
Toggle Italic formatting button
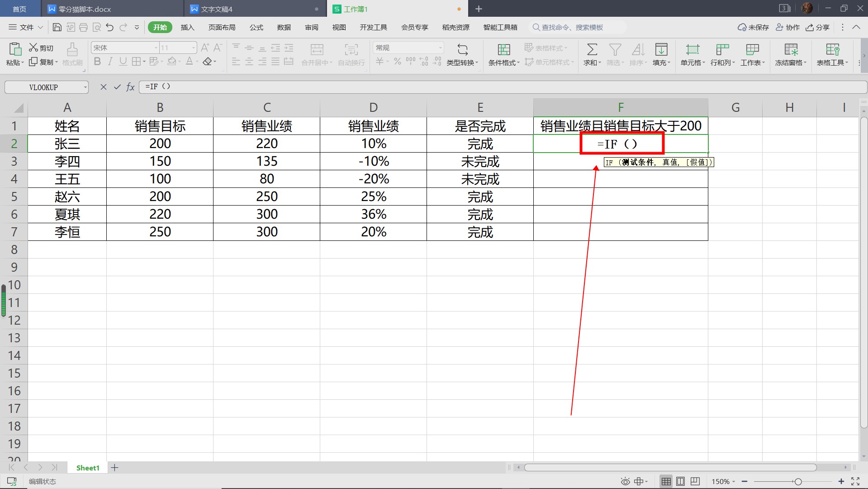pos(110,62)
